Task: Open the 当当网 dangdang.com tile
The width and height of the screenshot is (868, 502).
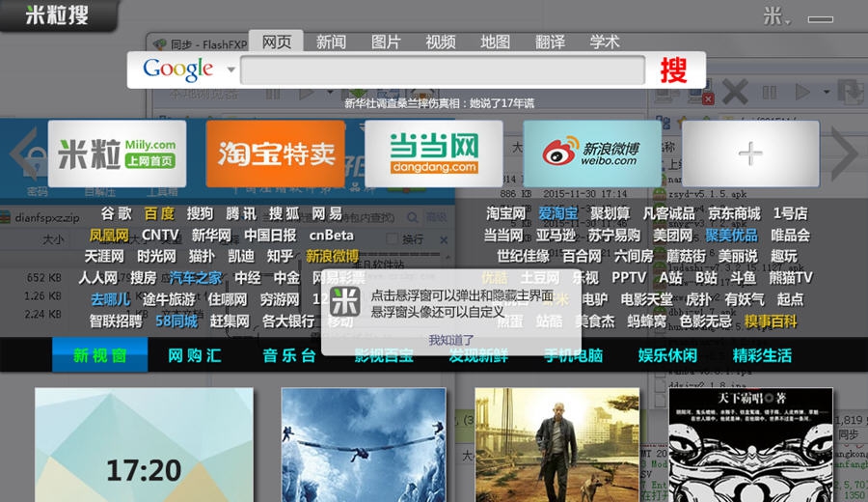Action: tap(434, 153)
